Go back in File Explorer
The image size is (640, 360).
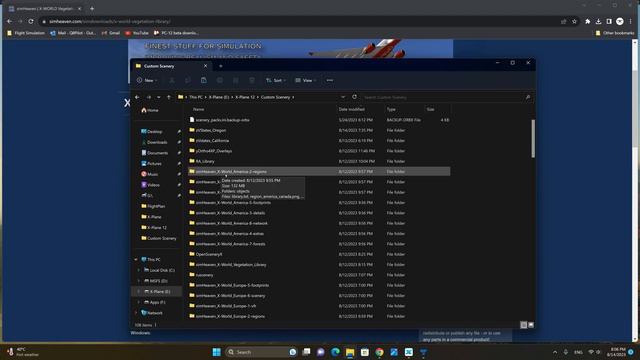(x=137, y=97)
